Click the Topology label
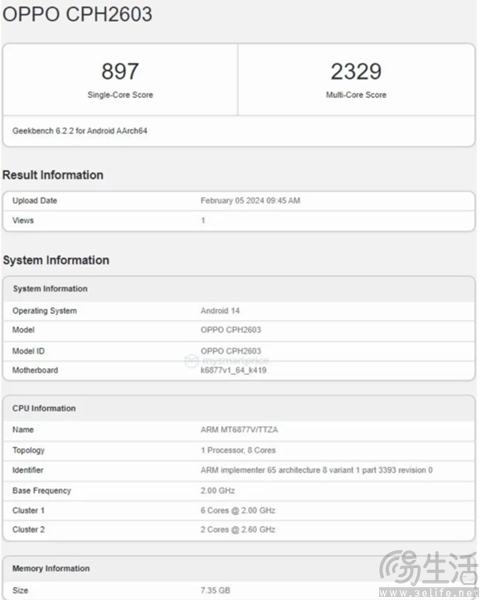Screen dimensions: 481x600 pos(28,450)
